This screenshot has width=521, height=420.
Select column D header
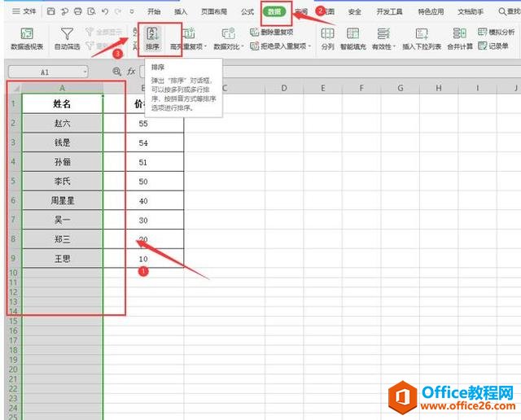[x=284, y=88]
